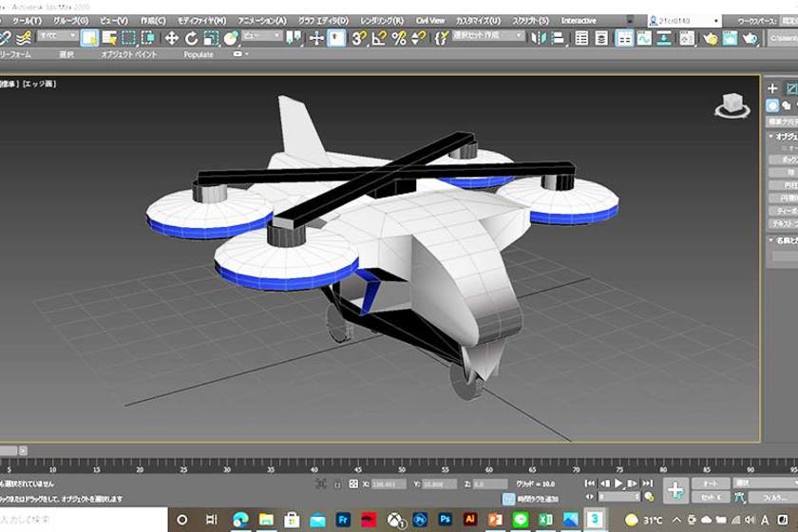Expand the reference coordinate system dropdown
This screenshot has height=532, width=798.
pyautogui.click(x=262, y=37)
